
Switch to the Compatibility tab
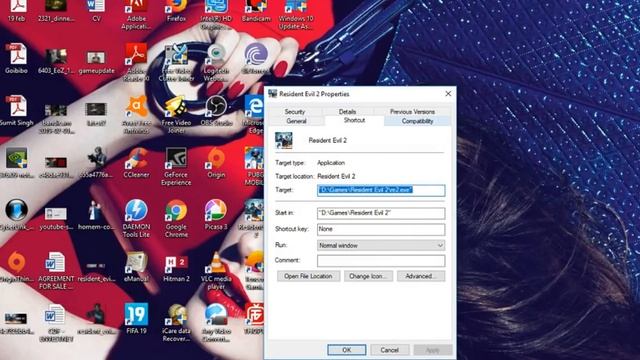[417, 121]
